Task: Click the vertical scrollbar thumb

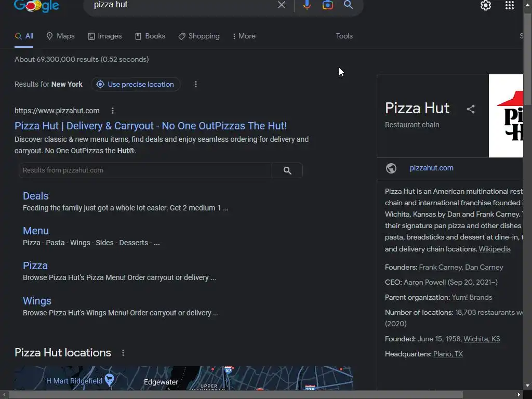Action: [528, 59]
